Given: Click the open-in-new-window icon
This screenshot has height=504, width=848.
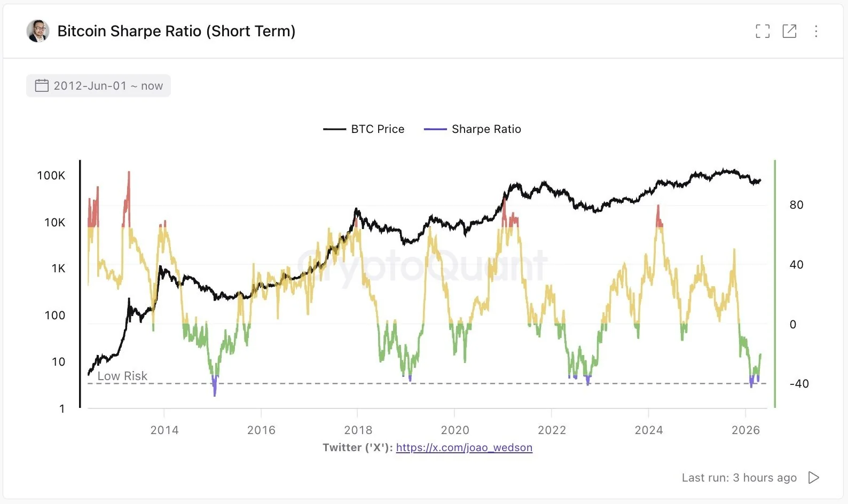Looking at the screenshot, I should coord(789,31).
